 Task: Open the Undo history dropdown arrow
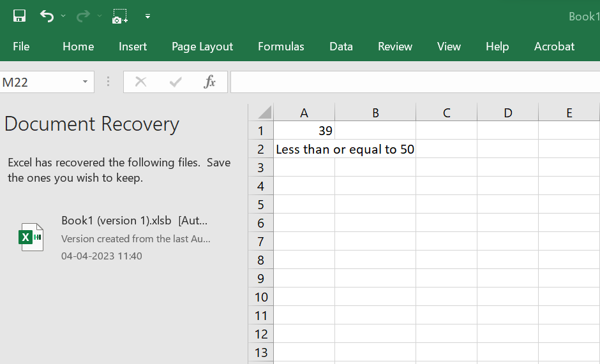(63, 16)
